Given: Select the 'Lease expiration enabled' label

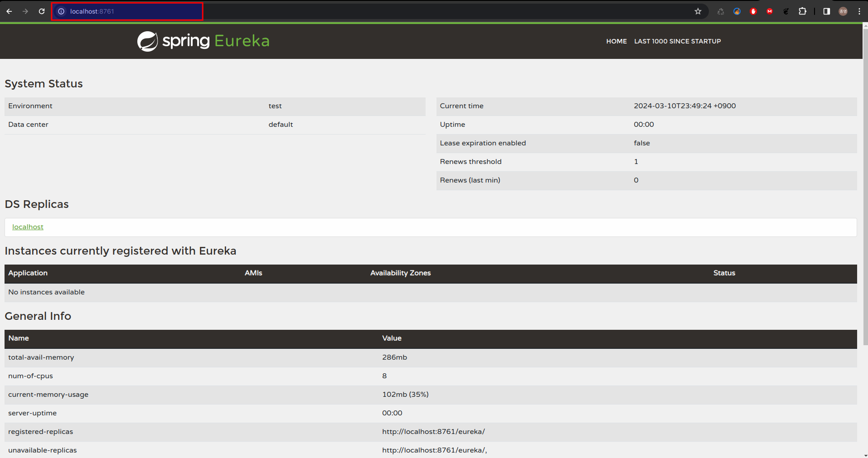Looking at the screenshot, I should tap(483, 143).
